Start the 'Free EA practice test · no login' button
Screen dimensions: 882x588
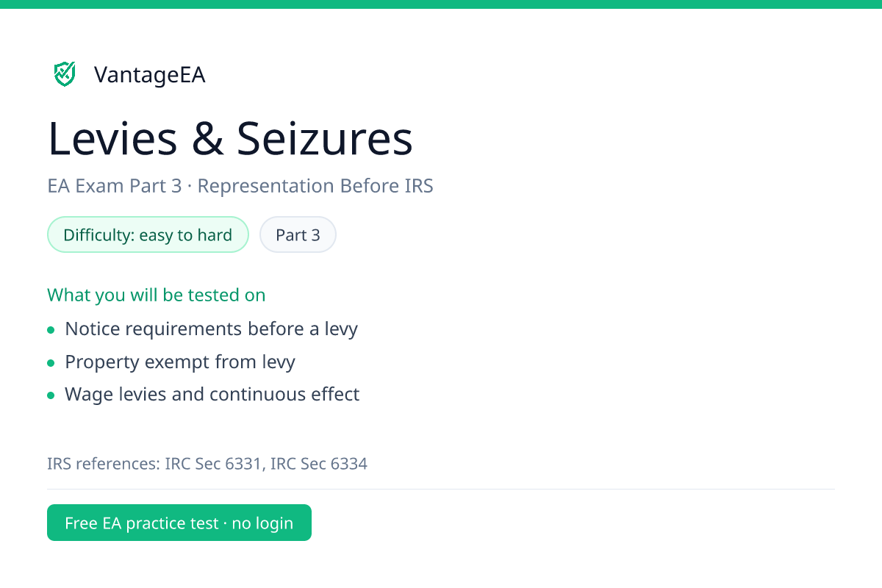point(179,523)
